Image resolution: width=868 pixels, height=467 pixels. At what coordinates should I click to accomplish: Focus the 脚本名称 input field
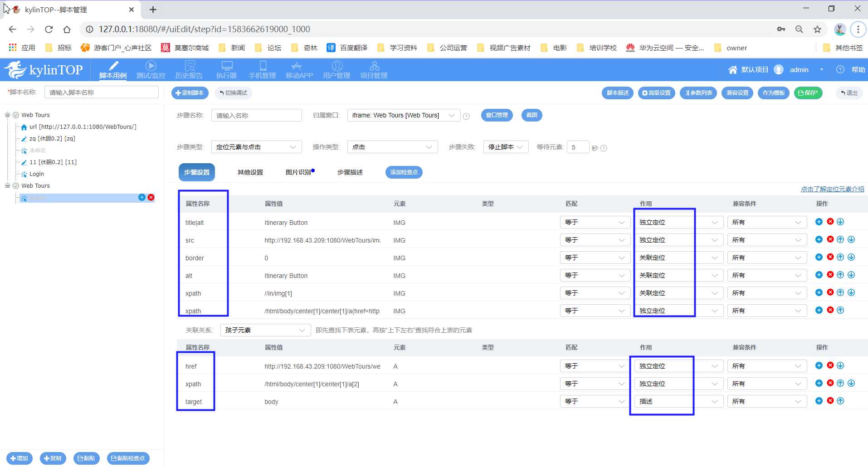101,92
